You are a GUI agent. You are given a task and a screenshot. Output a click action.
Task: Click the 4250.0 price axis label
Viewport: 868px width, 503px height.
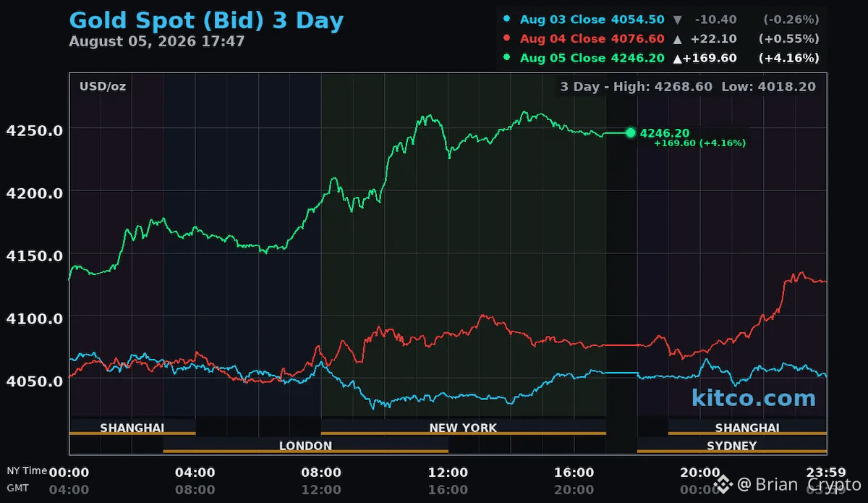click(x=34, y=130)
